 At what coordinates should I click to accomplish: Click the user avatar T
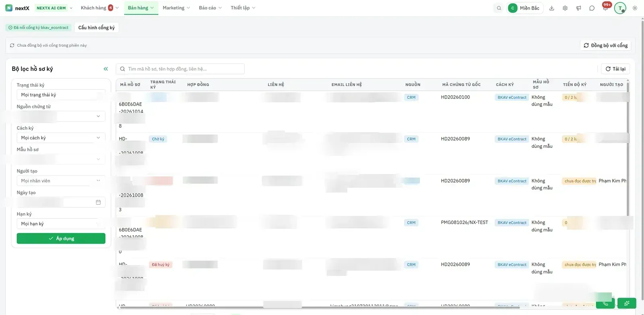coord(620,8)
